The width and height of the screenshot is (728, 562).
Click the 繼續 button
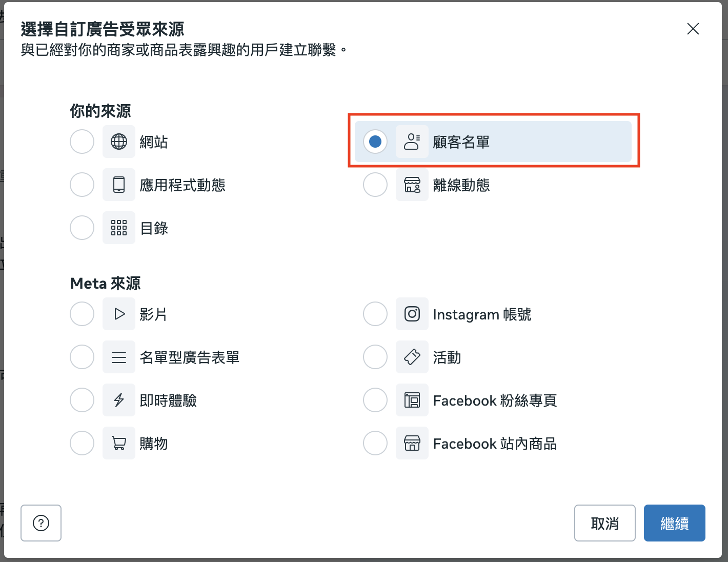(674, 523)
